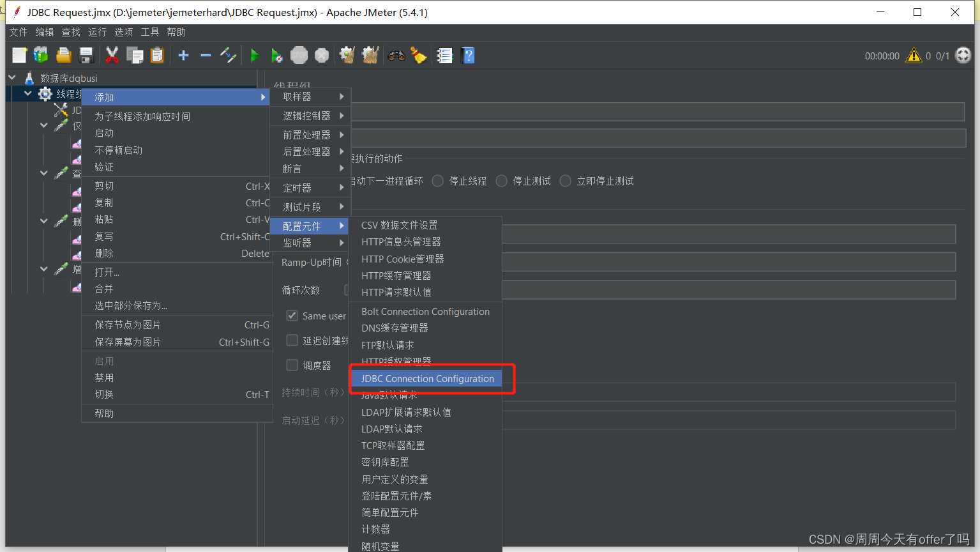Click the 持续时间 input field
The height and width of the screenshot is (552, 980).
click(728, 392)
